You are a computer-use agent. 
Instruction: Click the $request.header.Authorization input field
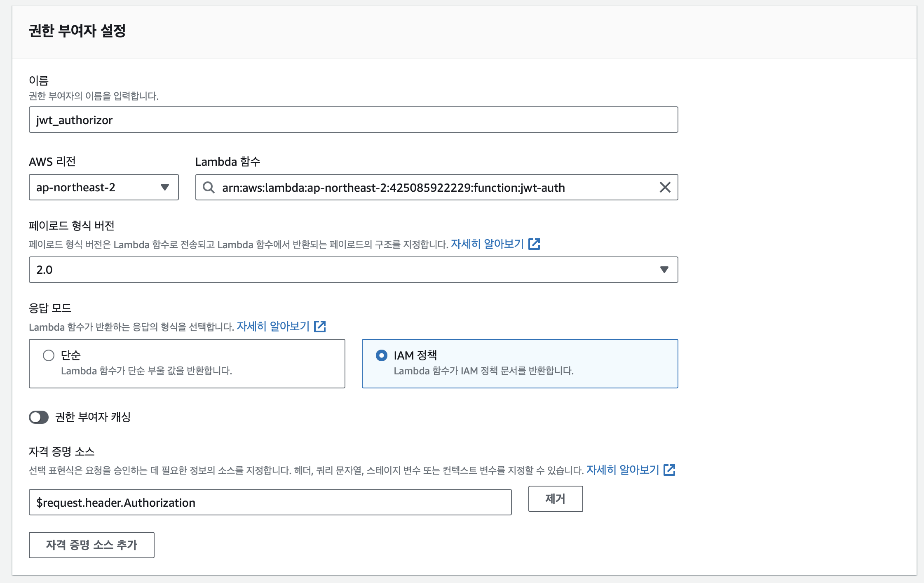(x=270, y=502)
